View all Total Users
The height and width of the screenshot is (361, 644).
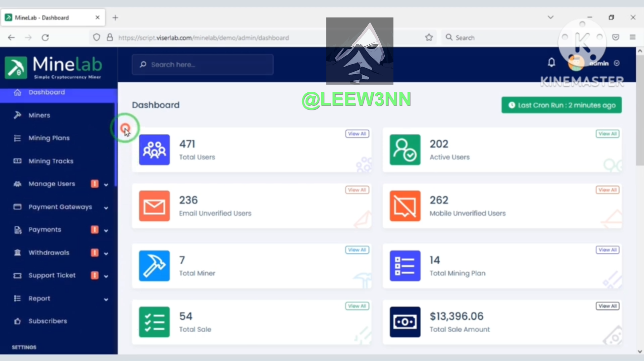(x=357, y=134)
